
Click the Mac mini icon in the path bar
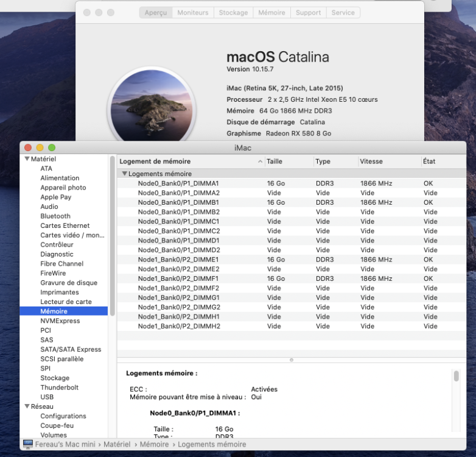point(28,444)
